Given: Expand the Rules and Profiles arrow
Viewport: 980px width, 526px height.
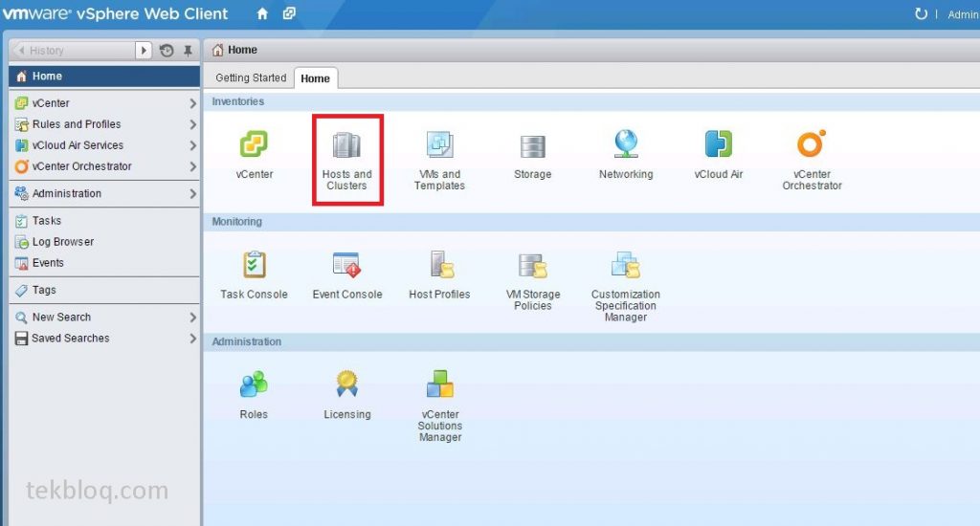Looking at the screenshot, I should click(x=192, y=124).
